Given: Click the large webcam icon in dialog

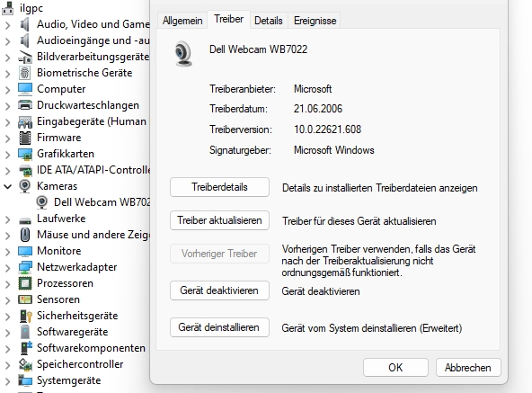Looking at the screenshot, I should tap(183, 53).
